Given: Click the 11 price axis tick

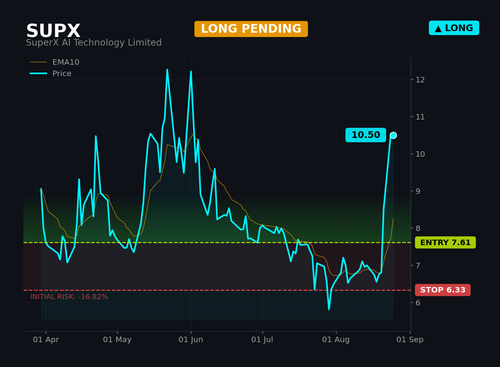Looking at the screenshot, I should (420, 117).
